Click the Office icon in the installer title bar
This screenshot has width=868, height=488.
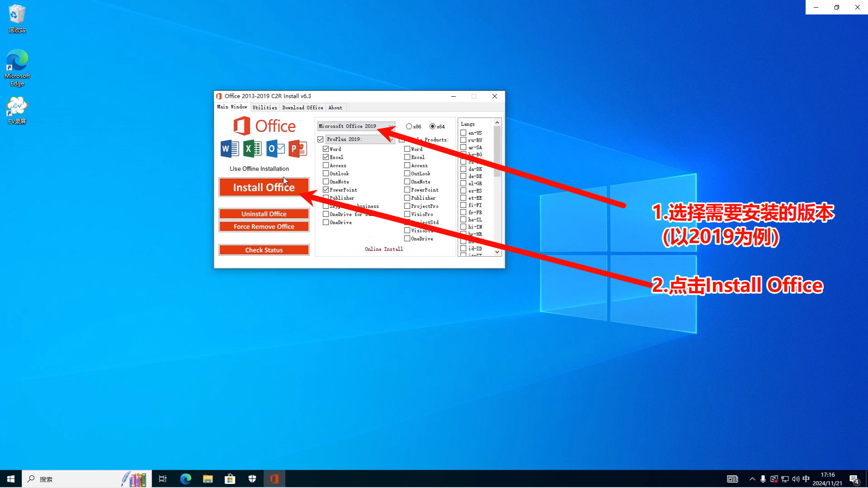[219, 96]
